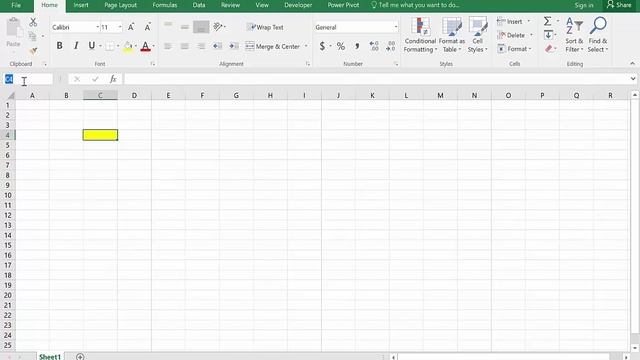Center text horizontally
640x360 pixels.
(184, 46)
